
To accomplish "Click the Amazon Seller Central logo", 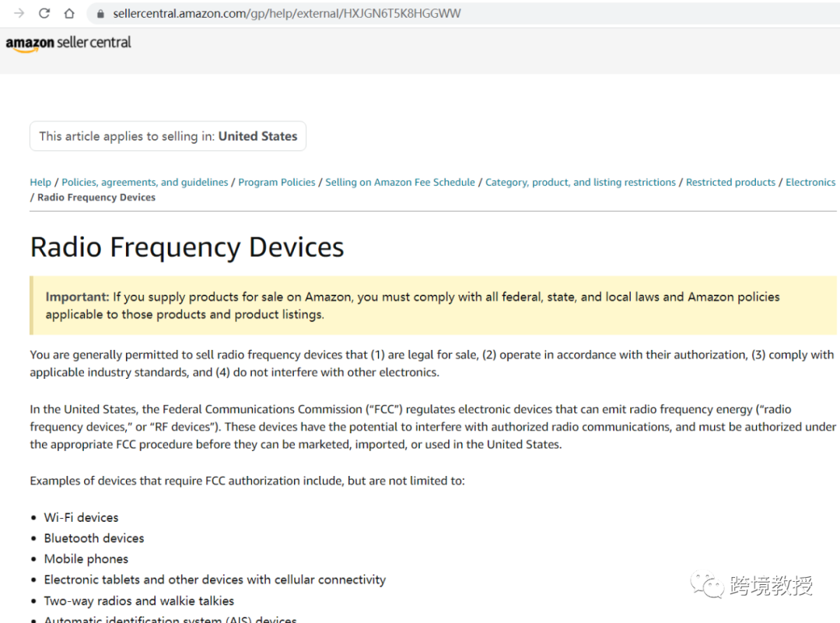I will tap(68, 44).
